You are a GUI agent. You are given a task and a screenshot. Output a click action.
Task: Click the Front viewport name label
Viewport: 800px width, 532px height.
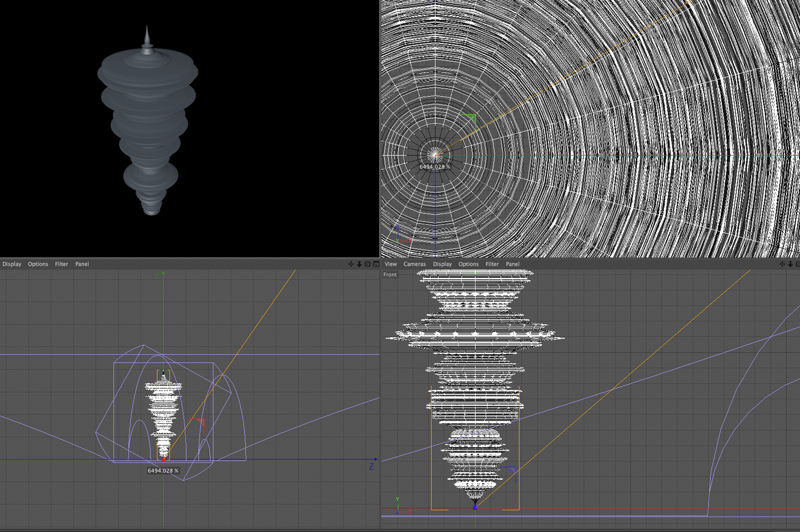pyautogui.click(x=390, y=274)
